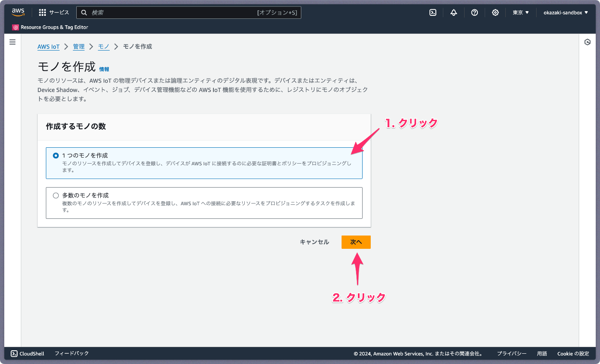Click the footer CloudShell icon
The image size is (600, 364).
[x=14, y=353]
